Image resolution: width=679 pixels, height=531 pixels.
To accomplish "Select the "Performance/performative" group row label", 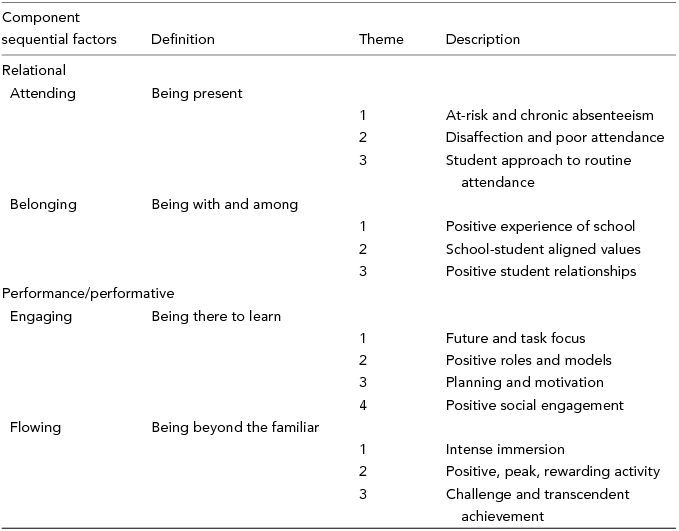I will [88, 293].
